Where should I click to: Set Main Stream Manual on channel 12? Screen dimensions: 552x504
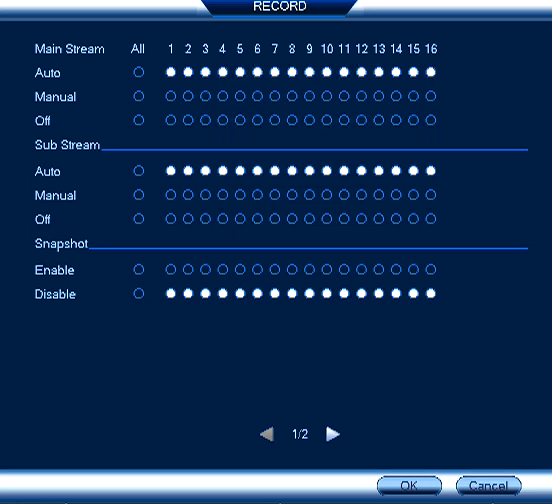point(361,96)
